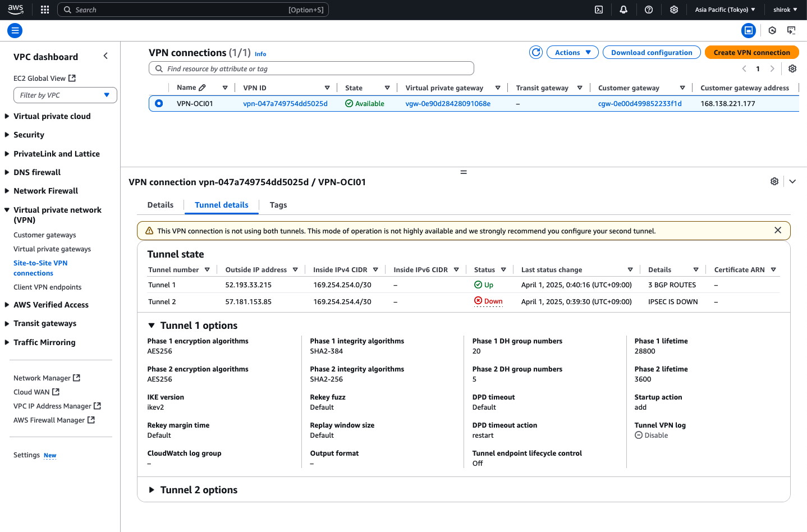Screen dimensions: 807x532
Task: Open Client VPN endpoints in the sidebar
Action: pos(48,287)
